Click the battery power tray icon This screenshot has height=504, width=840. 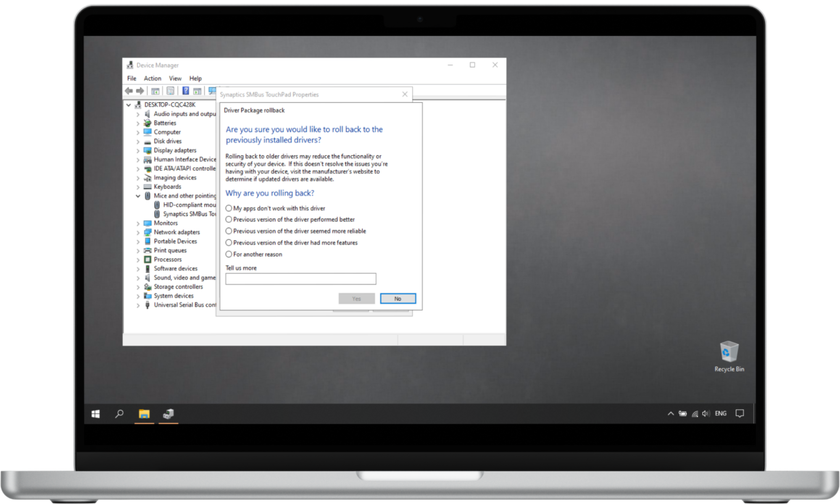click(x=683, y=414)
